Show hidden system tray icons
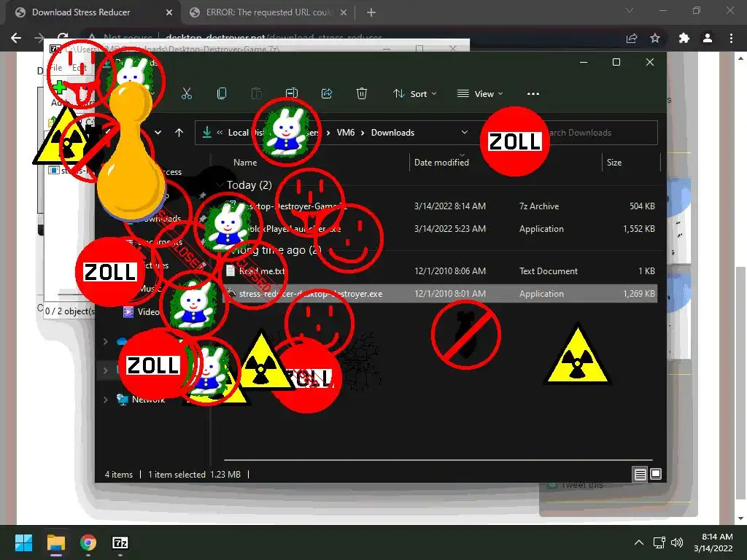The width and height of the screenshot is (747, 560). coord(639,542)
